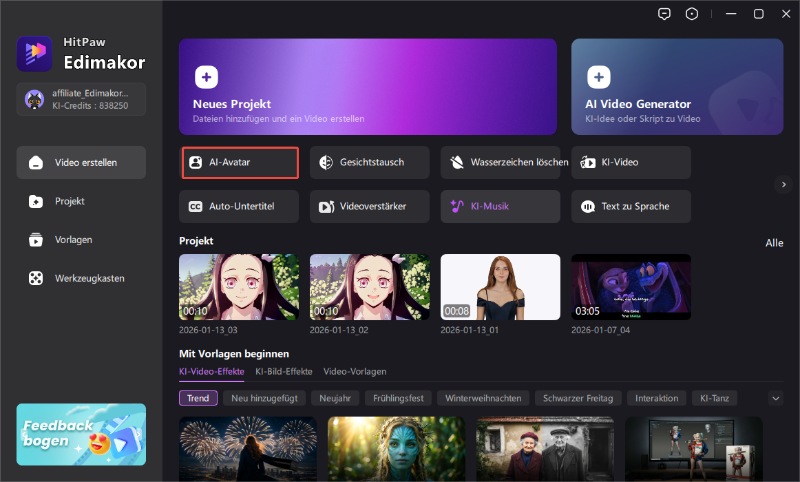The width and height of the screenshot is (800, 482).
Task: Open project thumbnail 2026-01-13_01
Action: [x=500, y=286]
